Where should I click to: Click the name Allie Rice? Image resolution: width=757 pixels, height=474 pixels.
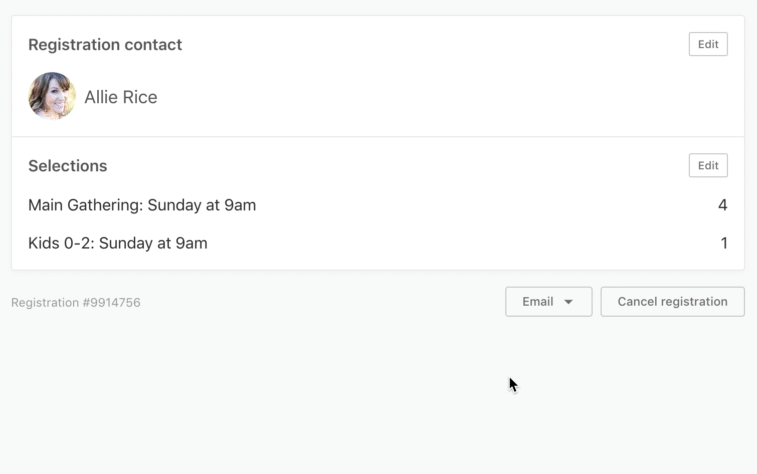121,97
